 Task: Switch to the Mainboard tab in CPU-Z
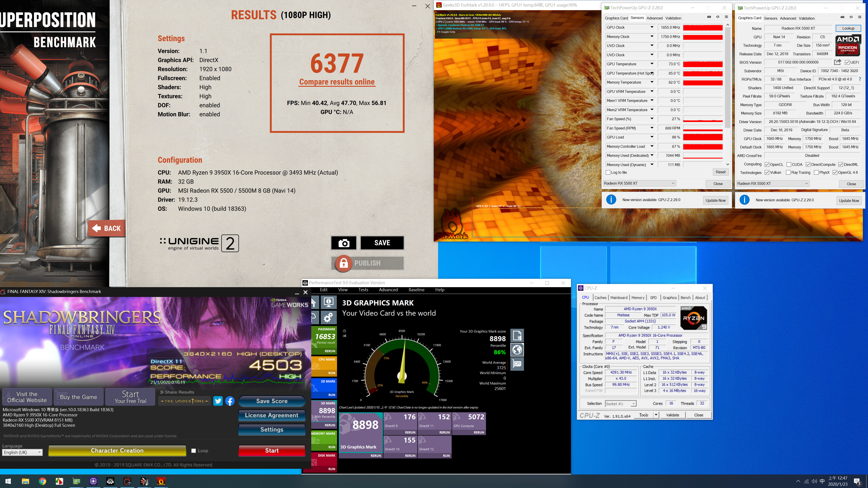tap(619, 297)
